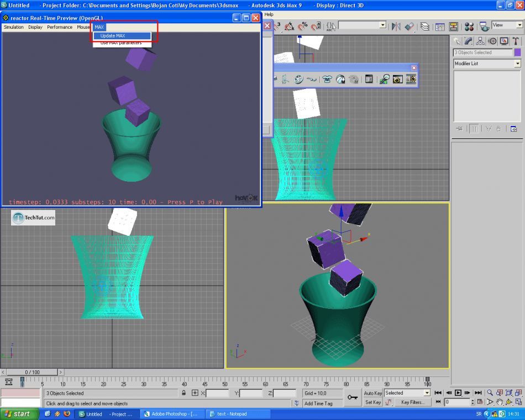This screenshot has height=420, width=525.
Task: Open the Performance menu in reactor preview
Action: (59, 27)
